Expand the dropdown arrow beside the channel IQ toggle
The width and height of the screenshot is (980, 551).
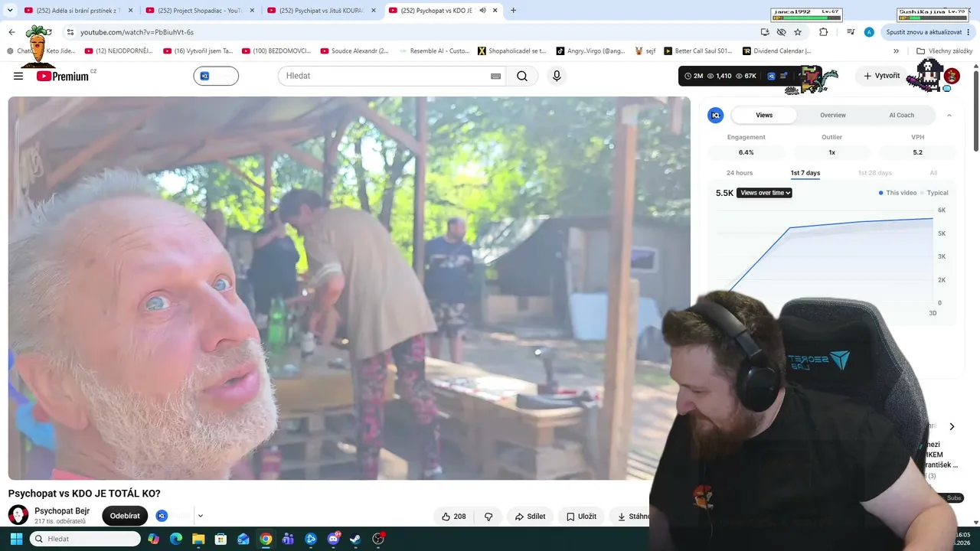tap(200, 516)
